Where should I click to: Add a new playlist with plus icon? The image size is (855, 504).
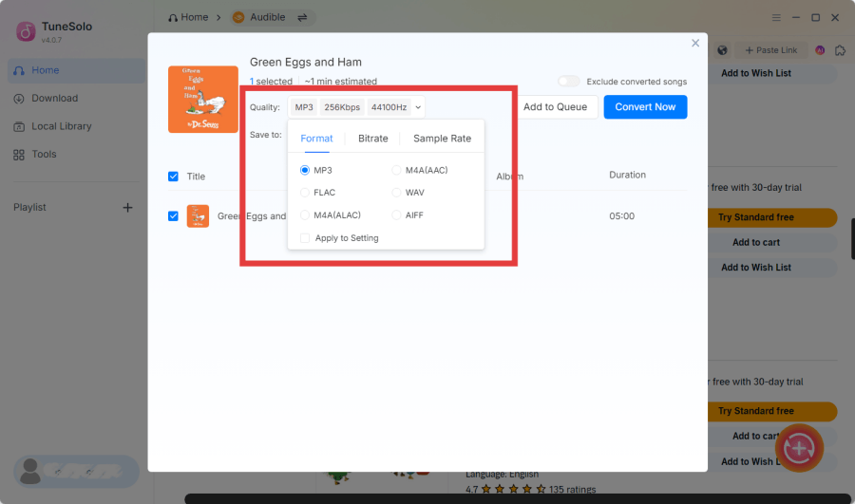127,208
